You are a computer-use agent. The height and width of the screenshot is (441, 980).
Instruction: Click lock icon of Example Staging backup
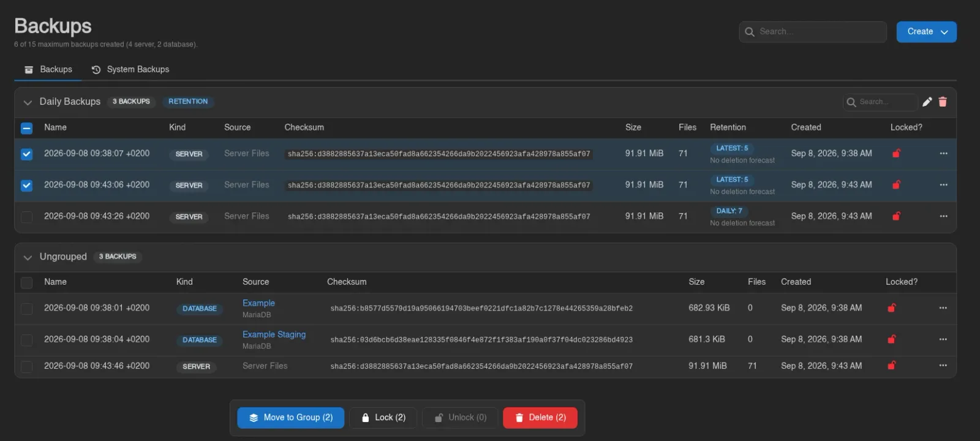[892, 339]
